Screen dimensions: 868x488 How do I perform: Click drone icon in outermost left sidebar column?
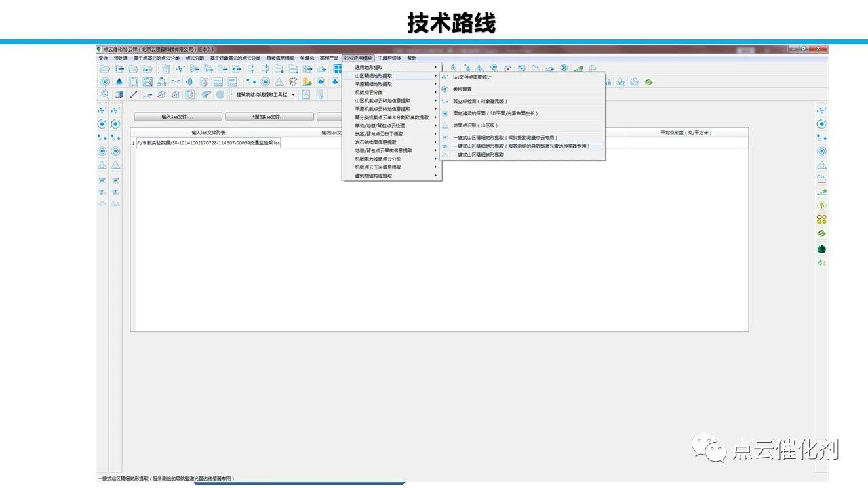coord(102,180)
